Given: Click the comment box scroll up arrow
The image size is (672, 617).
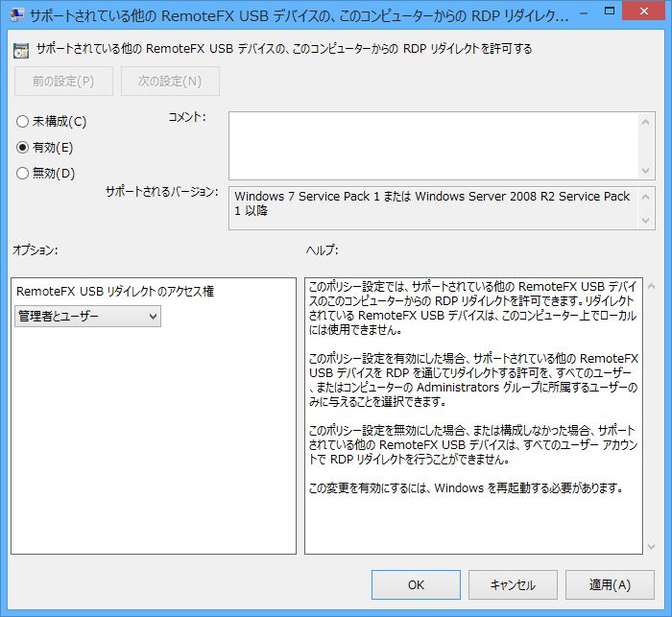Looking at the screenshot, I should (645, 123).
